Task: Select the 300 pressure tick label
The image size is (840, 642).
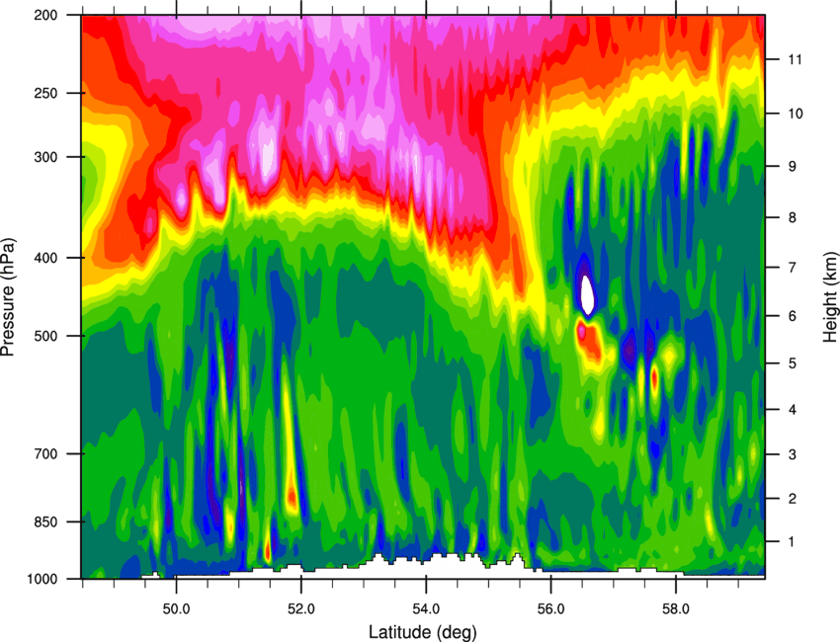Action: (45, 157)
